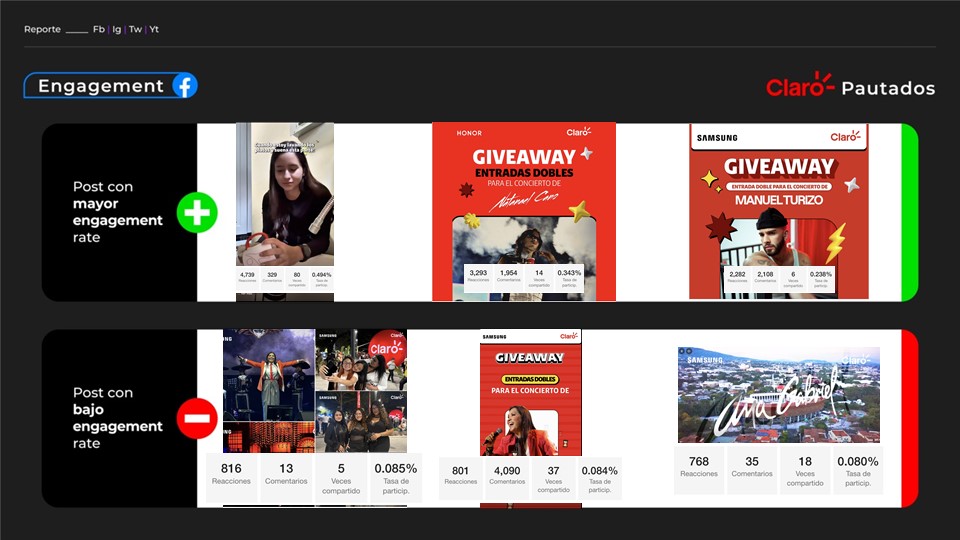960x540 pixels.
Task: Click the Post con mayor engagement rate label
Action: [118, 212]
